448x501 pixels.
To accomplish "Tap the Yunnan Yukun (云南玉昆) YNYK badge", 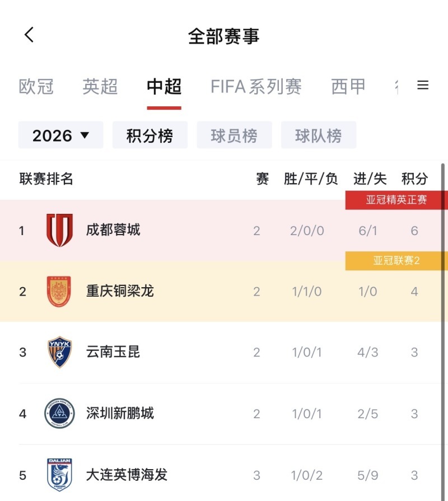I will coord(59,352).
